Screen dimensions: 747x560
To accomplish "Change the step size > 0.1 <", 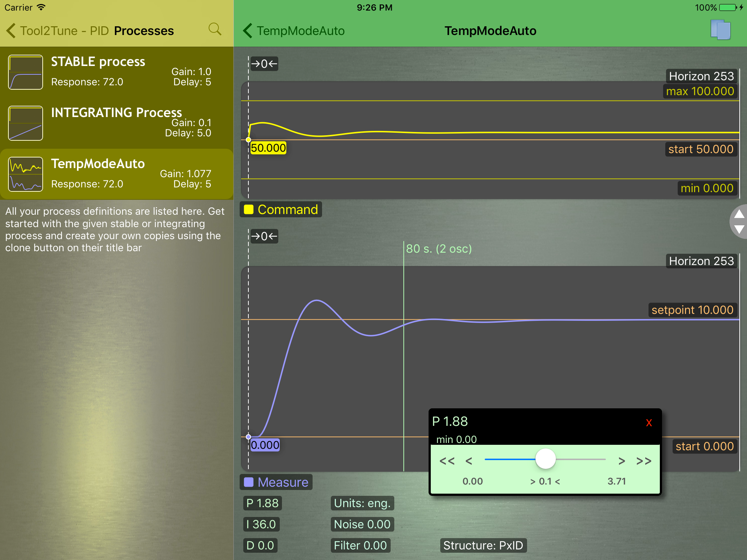I will click(x=545, y=481).
